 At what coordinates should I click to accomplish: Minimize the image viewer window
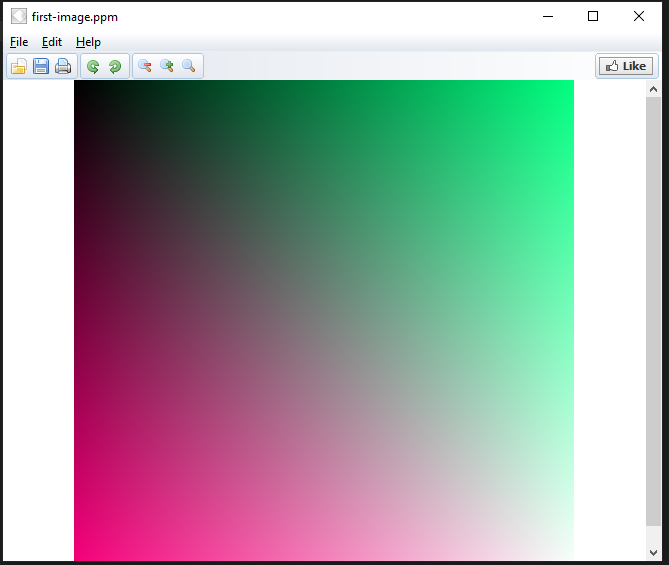pyautogui.click(x=547, y=16)
